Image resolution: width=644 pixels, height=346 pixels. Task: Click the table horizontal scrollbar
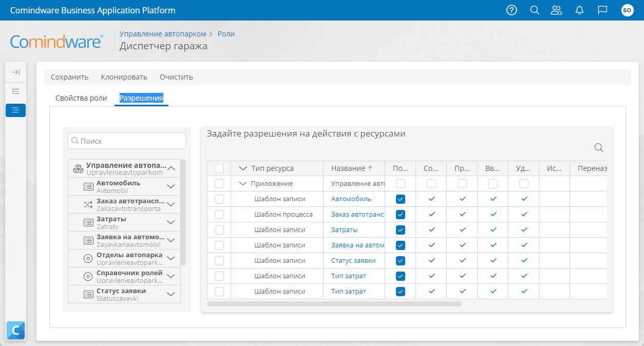(x=334, y=304)
